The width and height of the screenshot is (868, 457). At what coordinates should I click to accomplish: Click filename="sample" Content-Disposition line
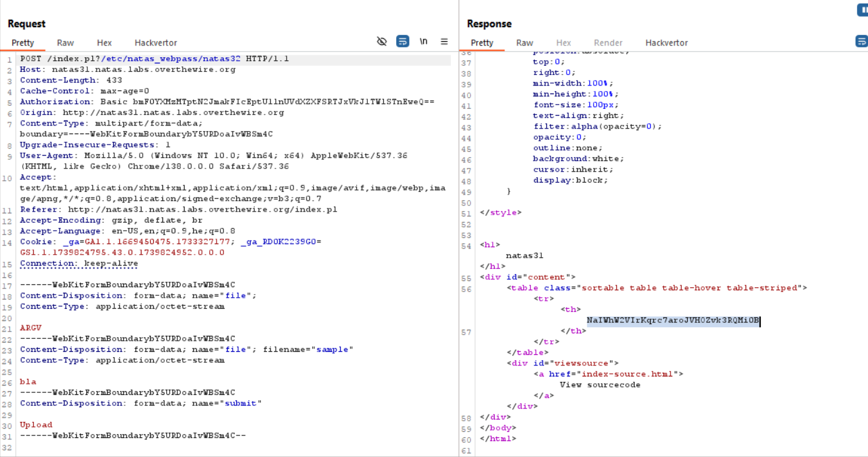[x=186, y=349]
